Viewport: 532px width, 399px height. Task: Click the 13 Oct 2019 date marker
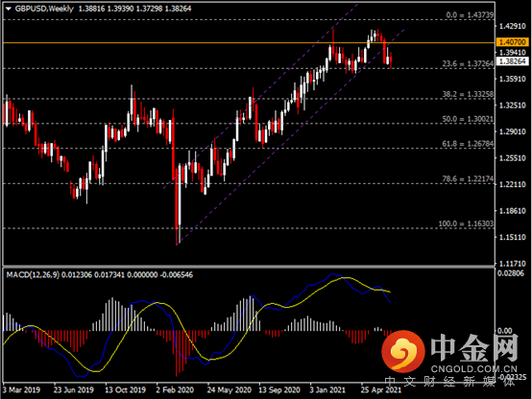tap(125, 389)
